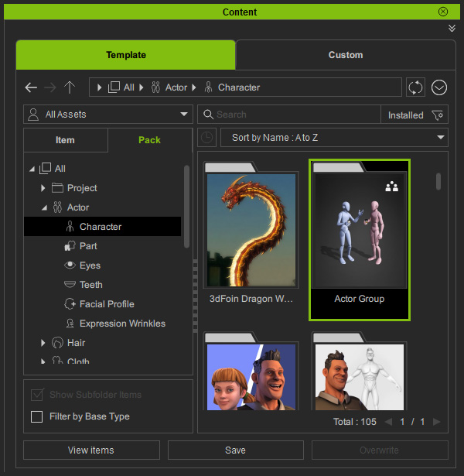
Task: Click the history clock icon
Action: coord(207,138)
